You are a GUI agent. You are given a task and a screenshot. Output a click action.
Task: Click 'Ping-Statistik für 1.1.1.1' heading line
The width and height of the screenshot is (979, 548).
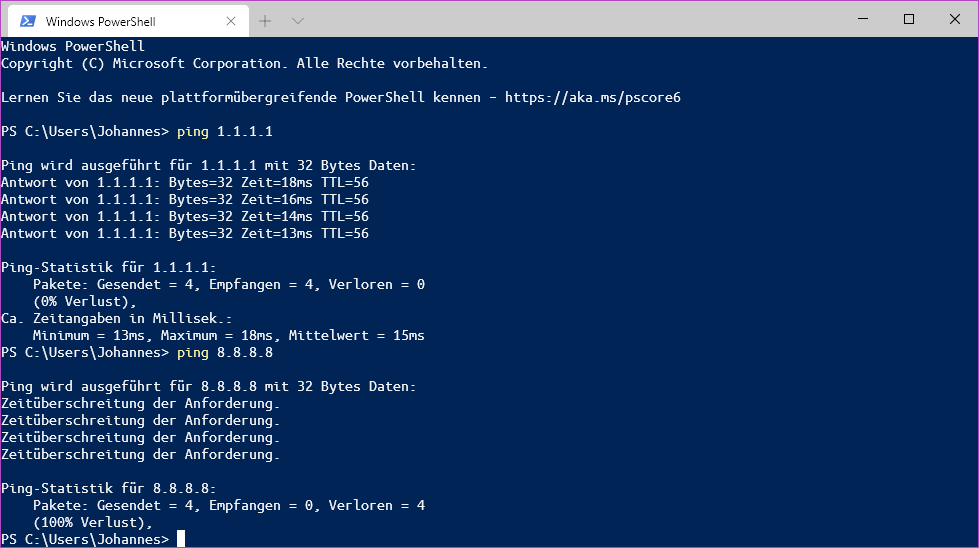(109, 267)
